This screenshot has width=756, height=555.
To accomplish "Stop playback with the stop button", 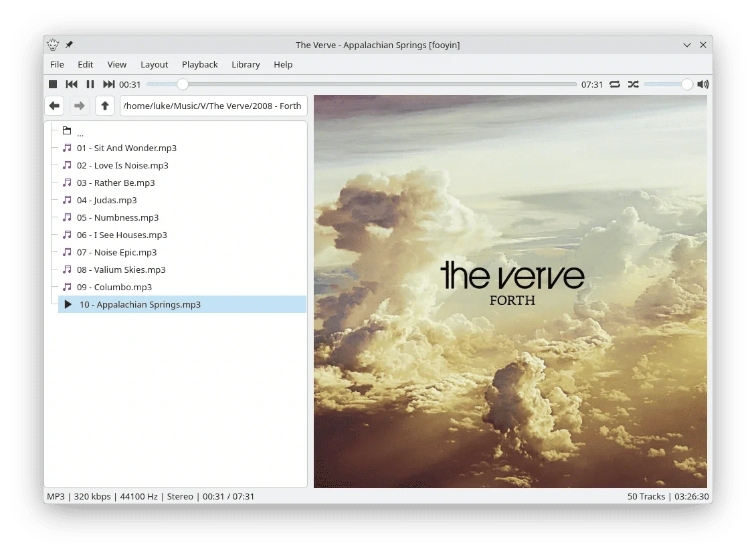I will [53, 84].
